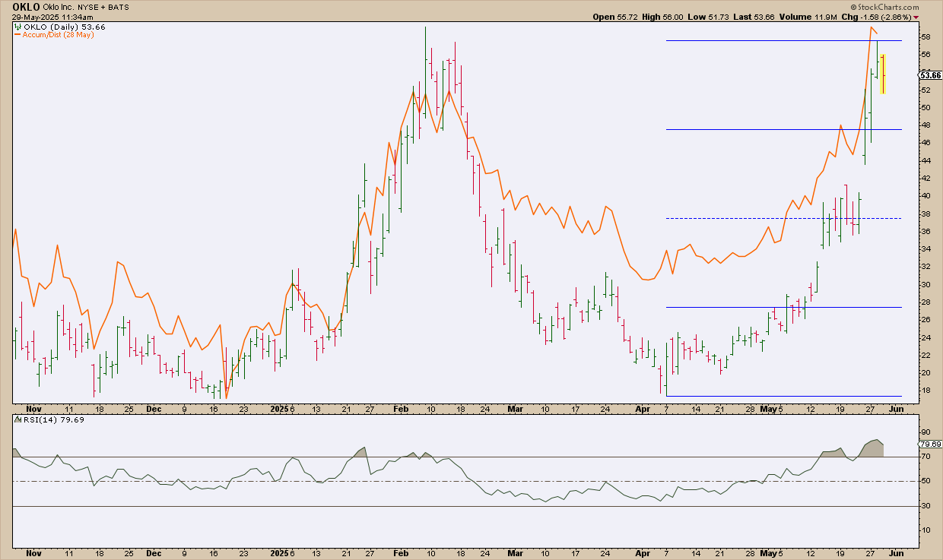Select the Jun marker on the price chart date axis

[895, 409]
